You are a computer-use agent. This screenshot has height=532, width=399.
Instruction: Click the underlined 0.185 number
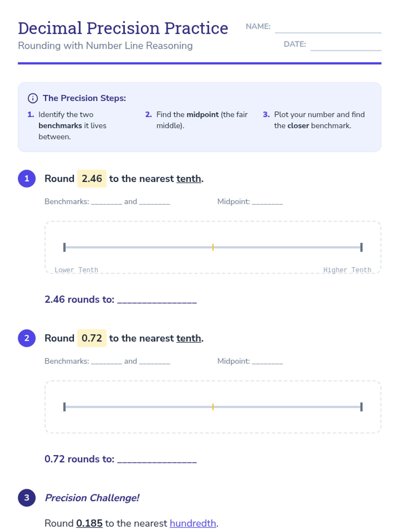tap(89, 523)
